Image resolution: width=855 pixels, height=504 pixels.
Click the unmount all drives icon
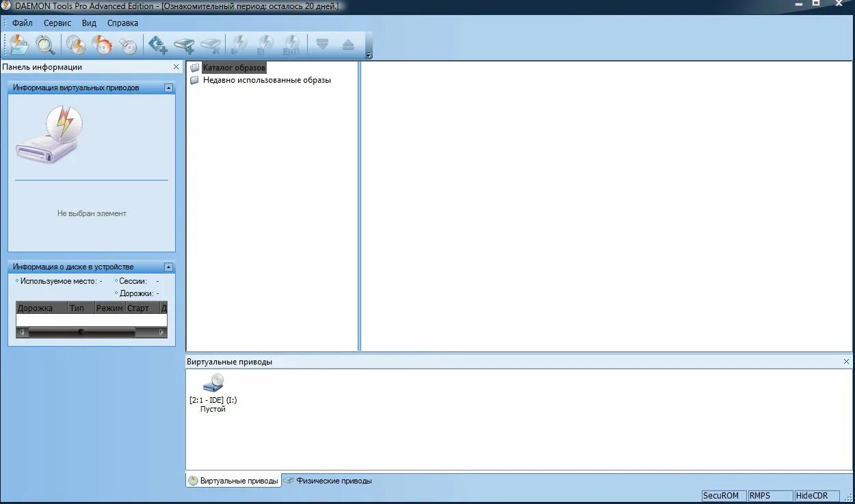pyautogui.click(x=291, y=45)
